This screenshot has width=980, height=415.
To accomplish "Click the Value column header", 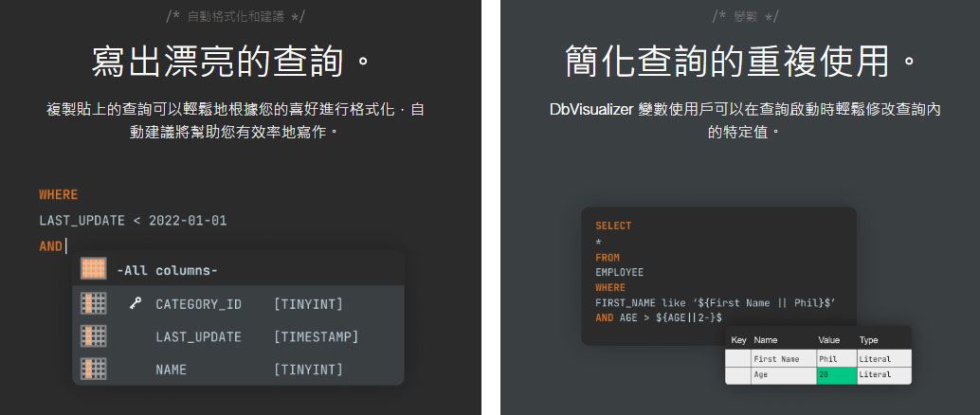I will 828,339.
